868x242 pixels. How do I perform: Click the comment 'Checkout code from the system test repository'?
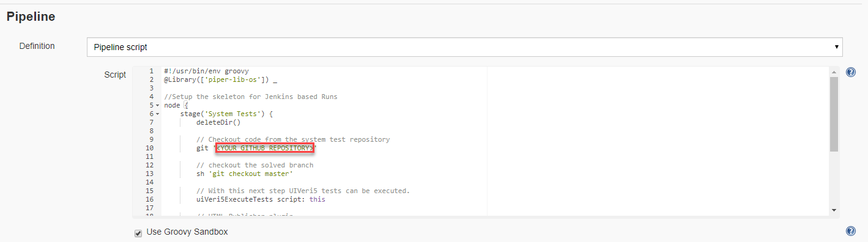click(x=292, y=139)
